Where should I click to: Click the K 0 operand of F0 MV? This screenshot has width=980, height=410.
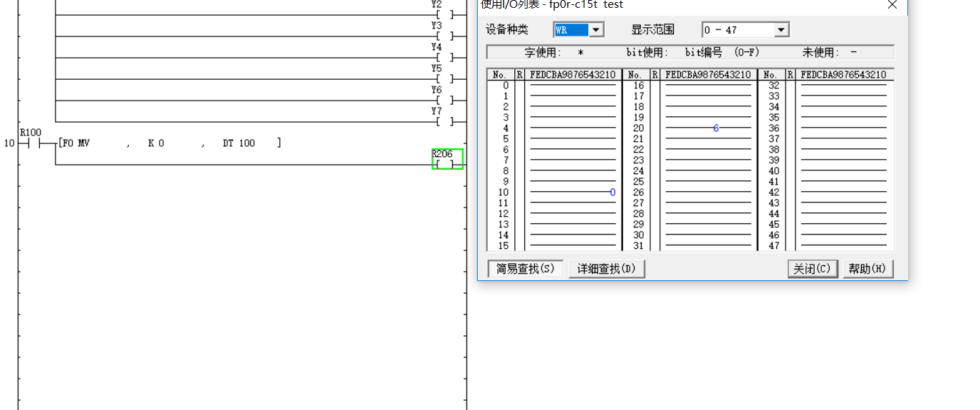[156, 143]
